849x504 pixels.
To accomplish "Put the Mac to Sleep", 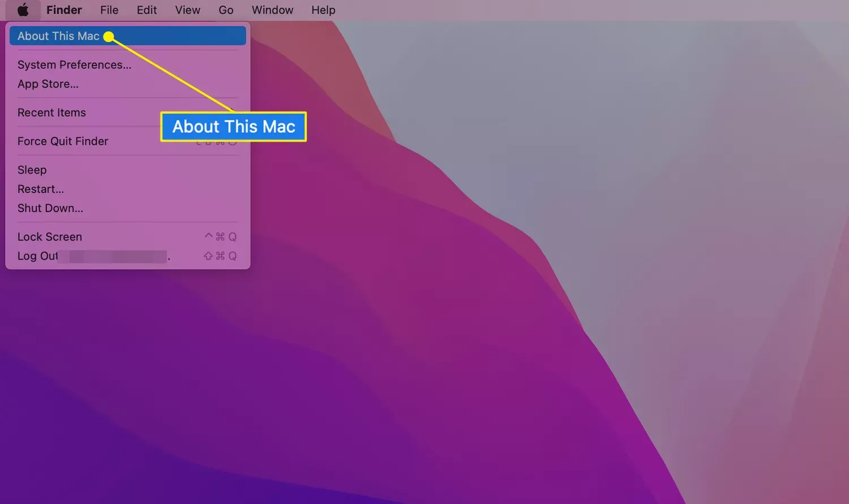I will click(x=32, y=170).
